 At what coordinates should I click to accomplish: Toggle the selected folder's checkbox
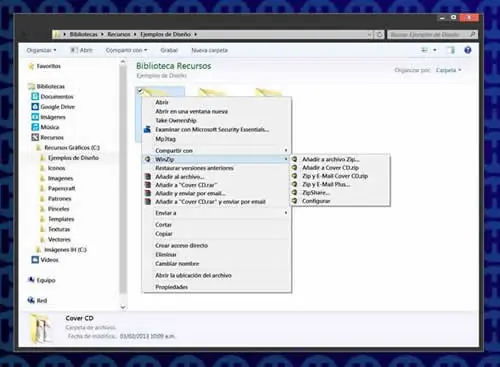point(140,90)
